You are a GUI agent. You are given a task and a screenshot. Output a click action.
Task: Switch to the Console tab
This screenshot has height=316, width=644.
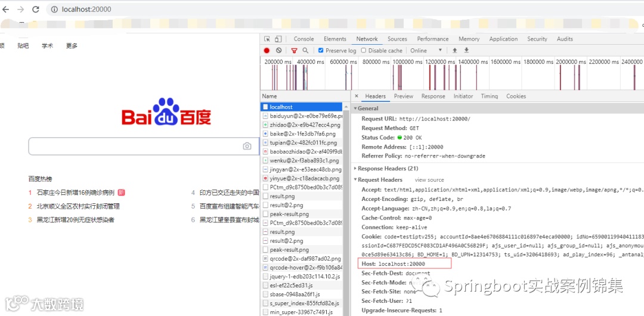tap(304, 39)
